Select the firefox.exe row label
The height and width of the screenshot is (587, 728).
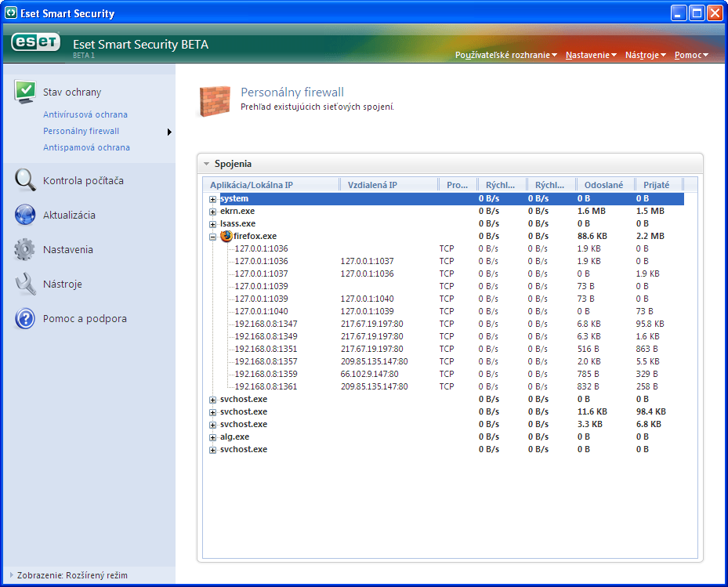(x=255, y=236)
